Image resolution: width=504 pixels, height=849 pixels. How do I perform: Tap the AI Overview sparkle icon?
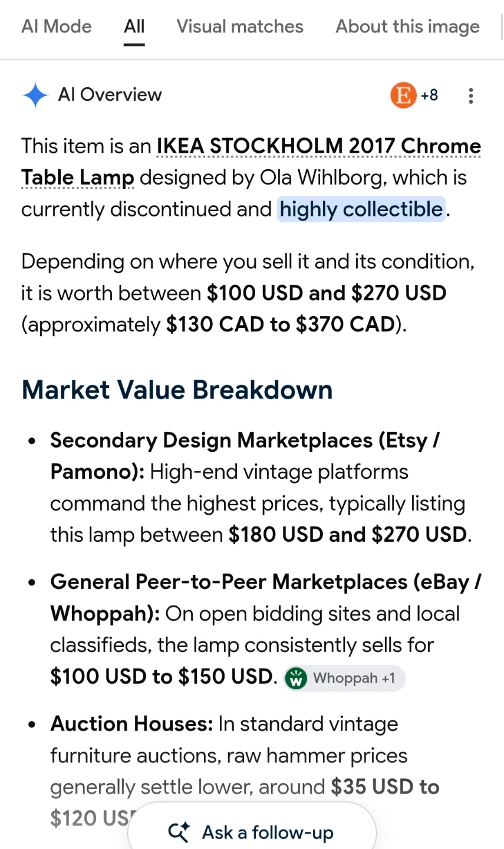(x=35, y=95)
